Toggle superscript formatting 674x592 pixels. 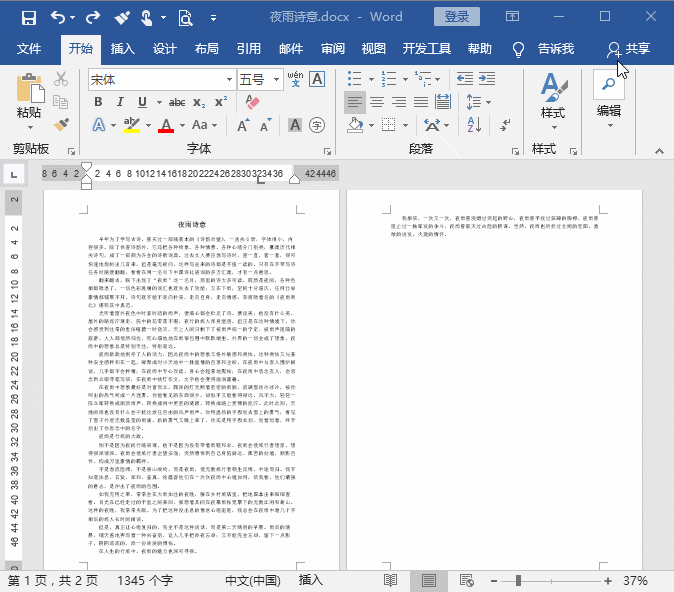tap(221, 102)
